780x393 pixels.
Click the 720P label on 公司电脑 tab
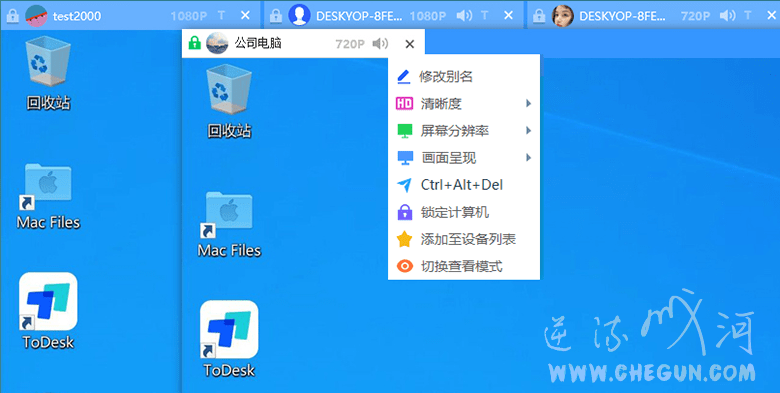[x=350, y=44]
